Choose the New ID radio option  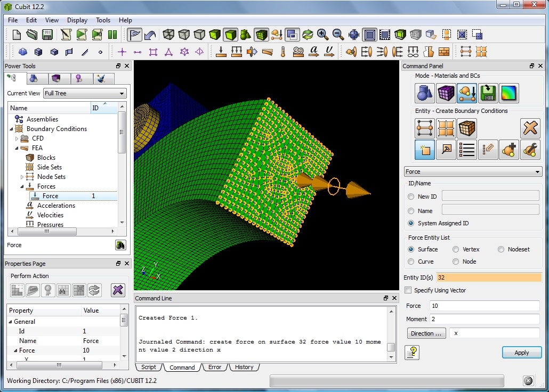[411, 197]
